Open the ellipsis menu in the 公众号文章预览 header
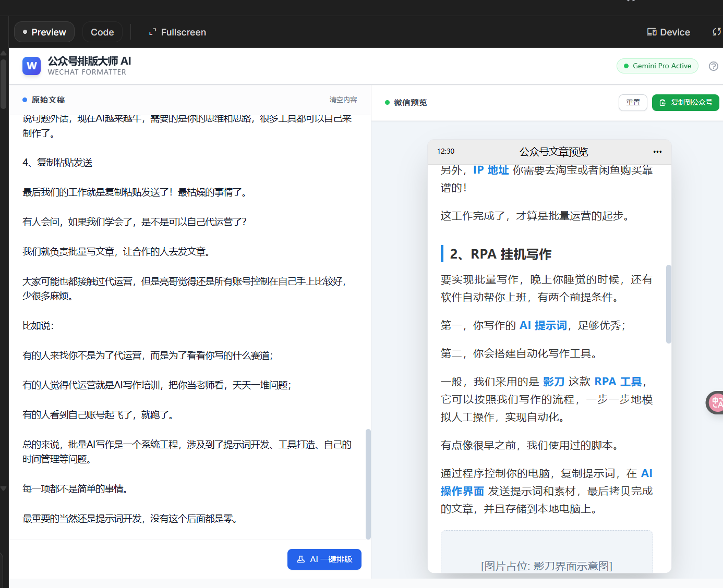Screen dimensions: 723x588 coord(657,151)
